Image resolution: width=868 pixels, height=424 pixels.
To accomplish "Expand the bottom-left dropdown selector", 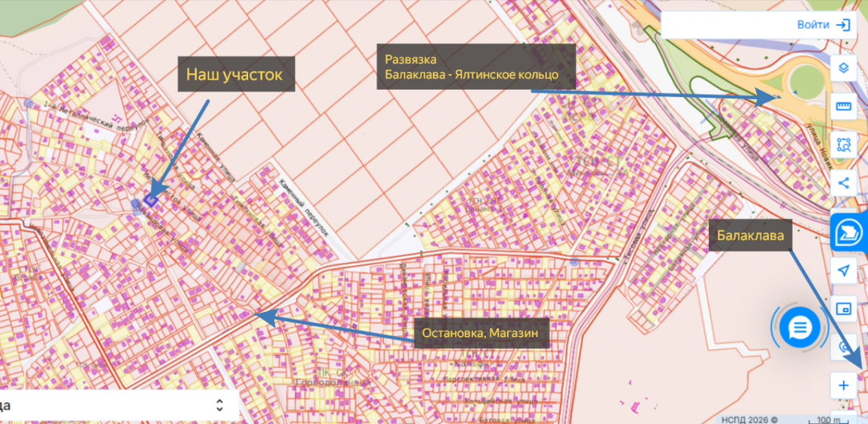I will point(219,405).
